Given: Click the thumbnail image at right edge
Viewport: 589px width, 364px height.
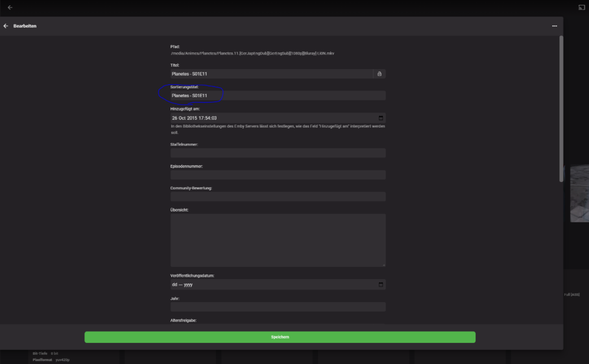Looking at the screenshot, I should point(580,193).
